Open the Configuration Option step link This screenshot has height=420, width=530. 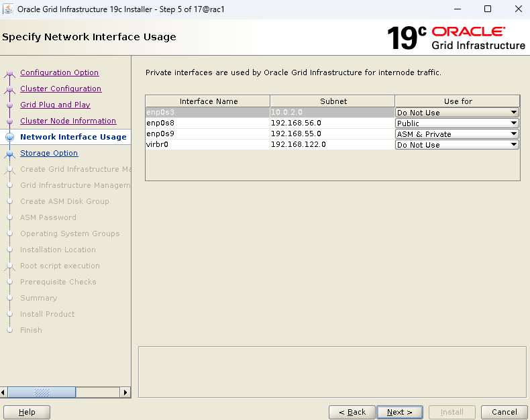point(59,72)
